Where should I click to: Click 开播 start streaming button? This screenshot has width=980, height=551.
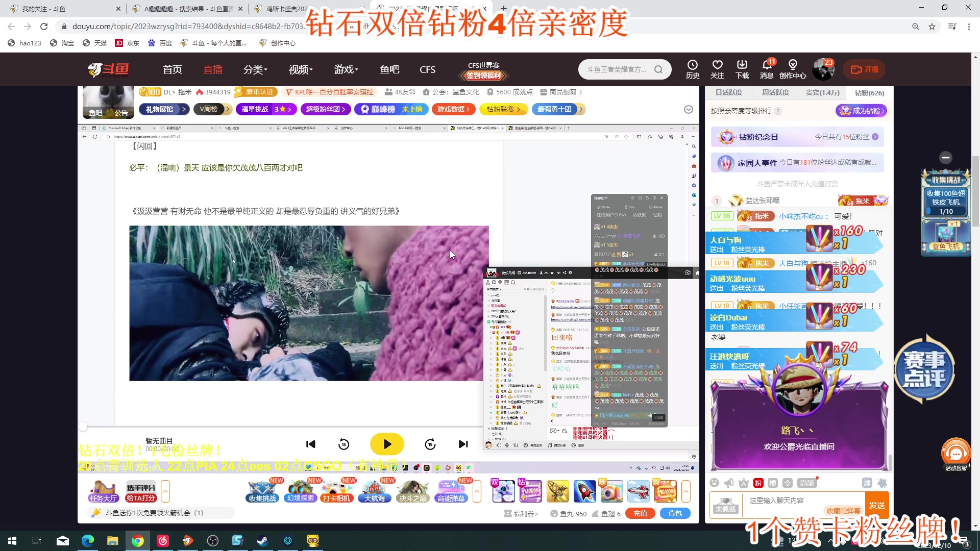(x=864, y=69)
